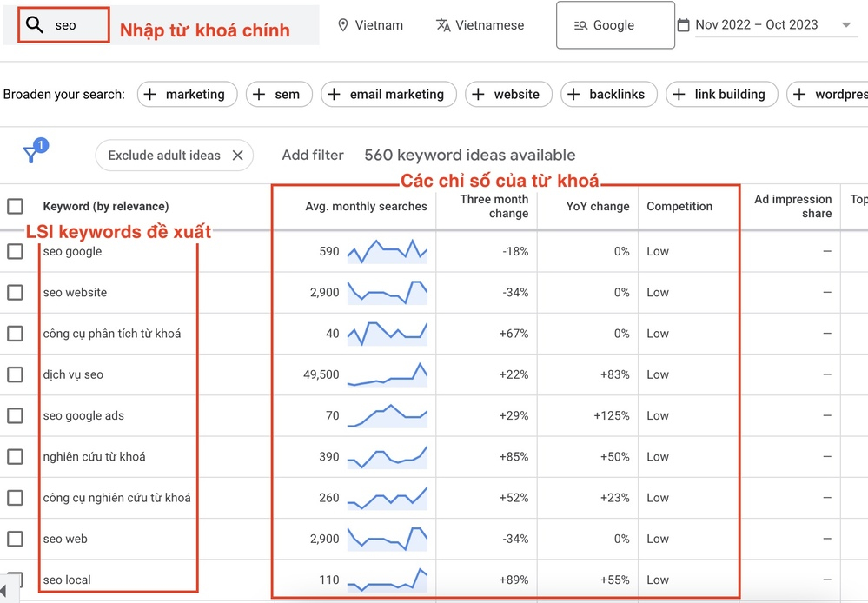This screenshot has height=603, width=868.
Task: Click plus icon on link building chip
Action: 679,94
